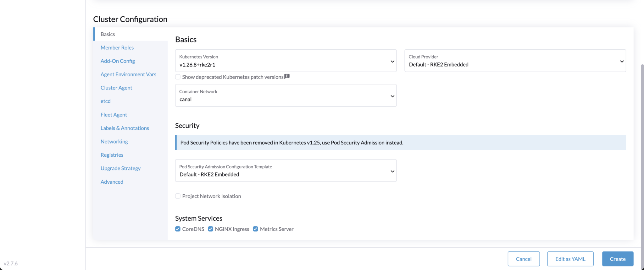The width and height of the screenshot is (644, 270).
Task: Open the Kubernetes Version dropdown
Action: click(x=286, y=61)
